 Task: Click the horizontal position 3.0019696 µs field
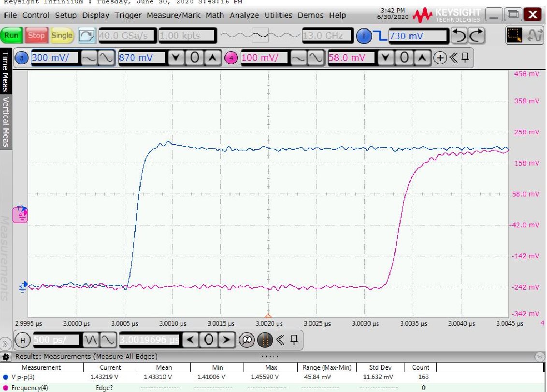click(x=149, y=340)
